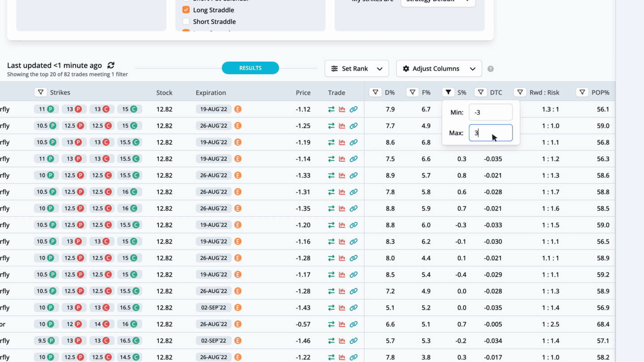Open the Strikes column filter funnel
This screenshot has height=362, width=644.
tap(41, 93)
